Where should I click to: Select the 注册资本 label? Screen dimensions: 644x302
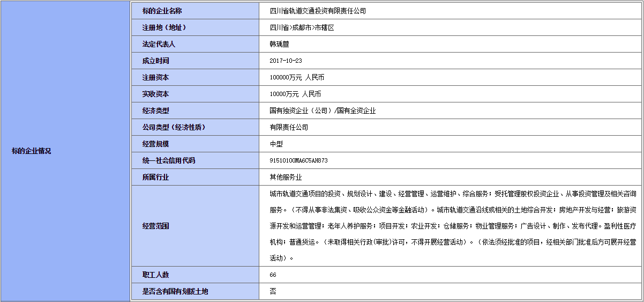155,77
